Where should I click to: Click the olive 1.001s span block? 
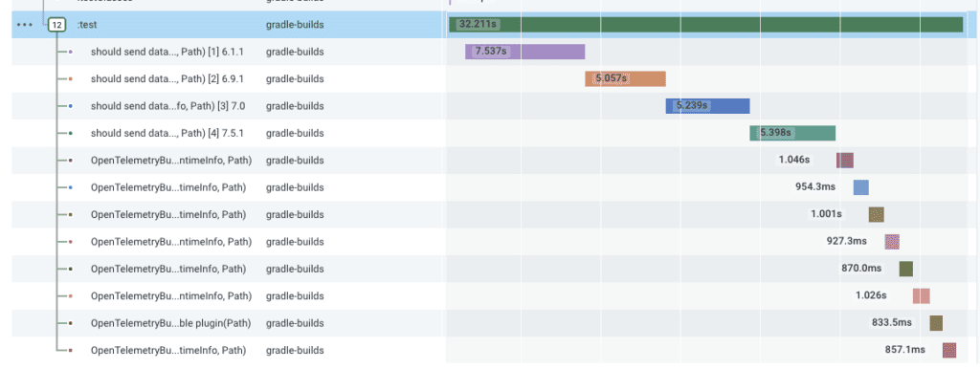tap(877, 215)
